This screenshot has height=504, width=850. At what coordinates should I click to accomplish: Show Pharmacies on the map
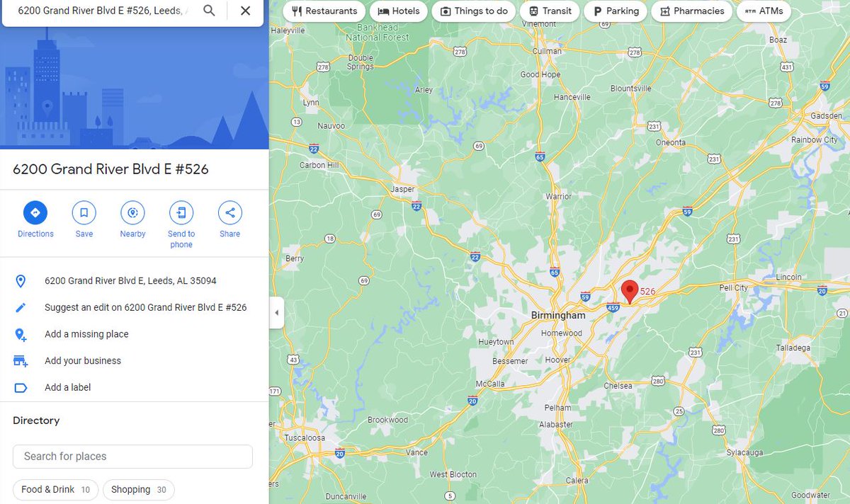(x=692, y=11)
